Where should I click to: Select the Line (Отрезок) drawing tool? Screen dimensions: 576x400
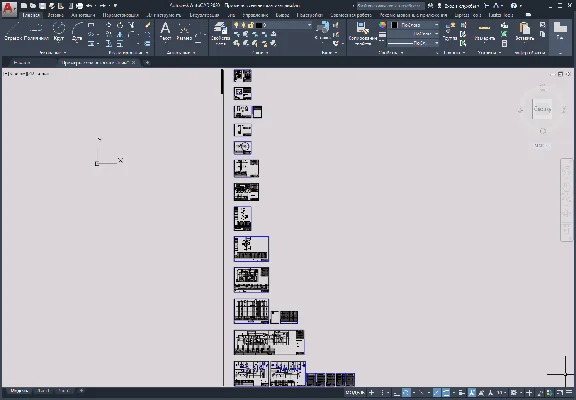[x=12, y=31]
